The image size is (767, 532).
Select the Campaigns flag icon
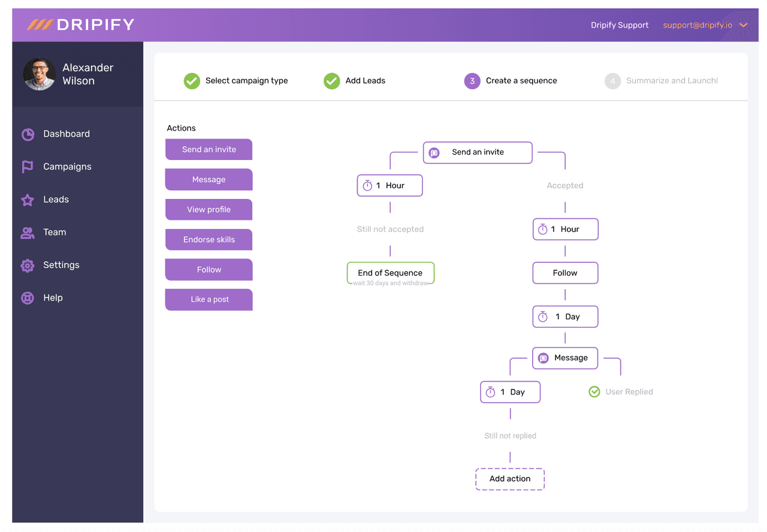coord(28,167)
